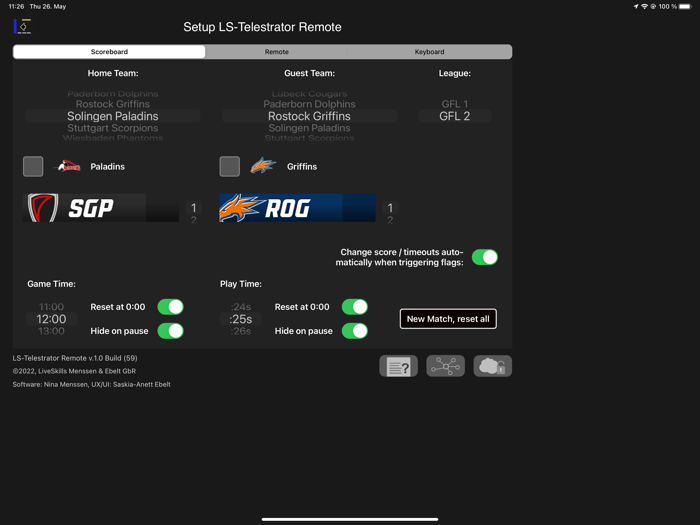Tap selected Solingen Paladins home team row
The image size is (700, 525).
113,116
